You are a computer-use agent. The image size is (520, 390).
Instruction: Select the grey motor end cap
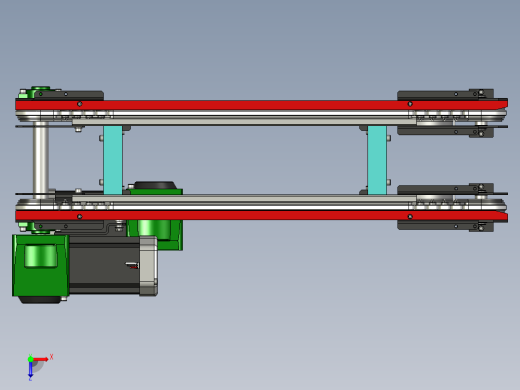148,266
